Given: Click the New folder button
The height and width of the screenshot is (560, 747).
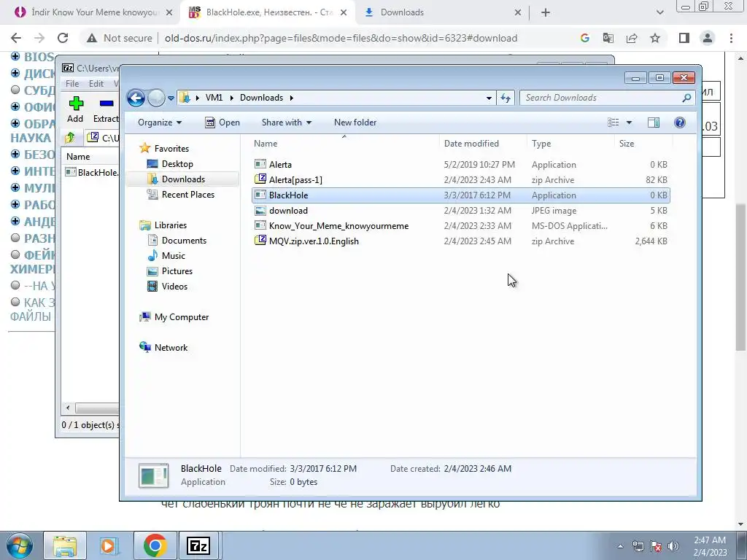Looking at the screenshot, I should [355, 122].
